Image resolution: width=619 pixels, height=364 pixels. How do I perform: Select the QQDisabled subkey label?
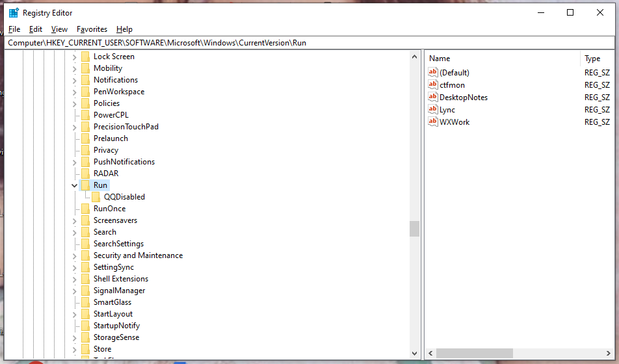click(124, 196)
